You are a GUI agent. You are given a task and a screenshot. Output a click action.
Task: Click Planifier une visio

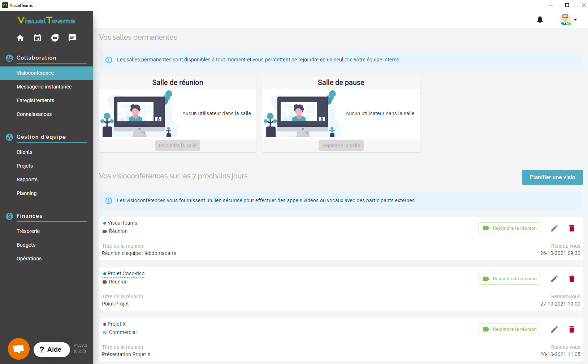[552, 177]
